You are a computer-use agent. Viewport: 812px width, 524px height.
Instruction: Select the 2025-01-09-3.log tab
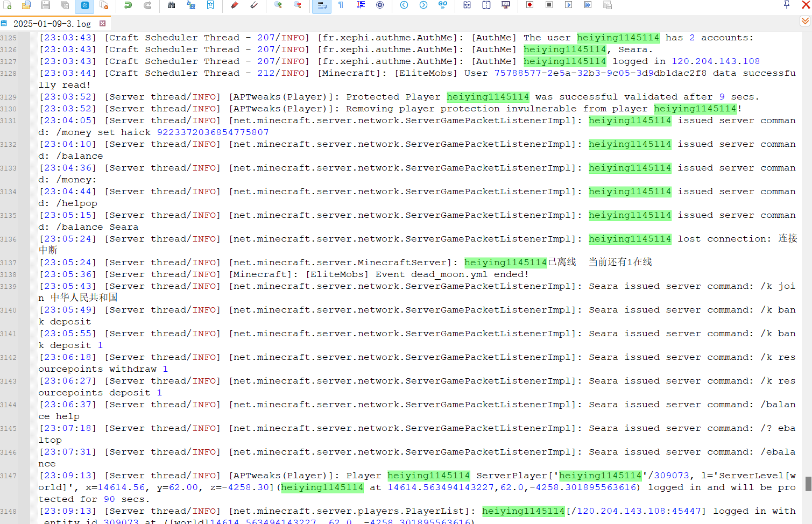[52, 24]
